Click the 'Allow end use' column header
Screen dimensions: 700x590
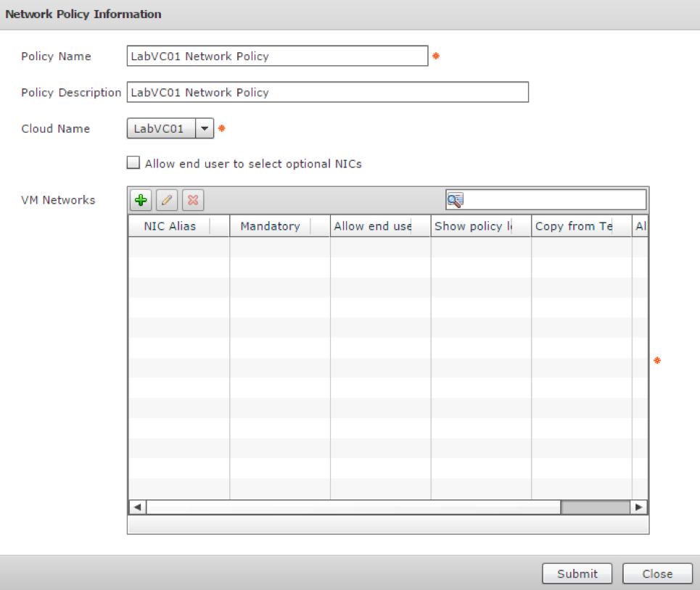tap(373, 226)
